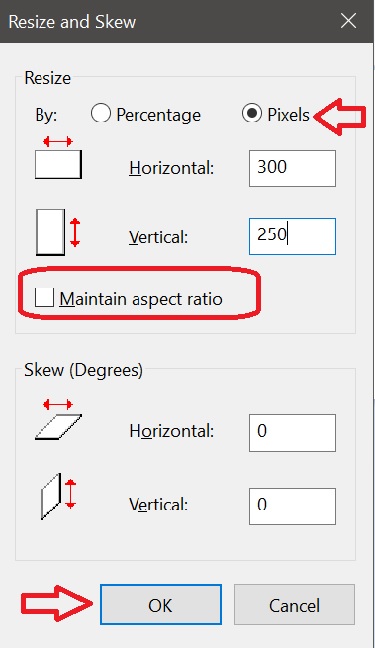Click the vertical resize height icon
The image size is (375, 648).
[58, 232]
